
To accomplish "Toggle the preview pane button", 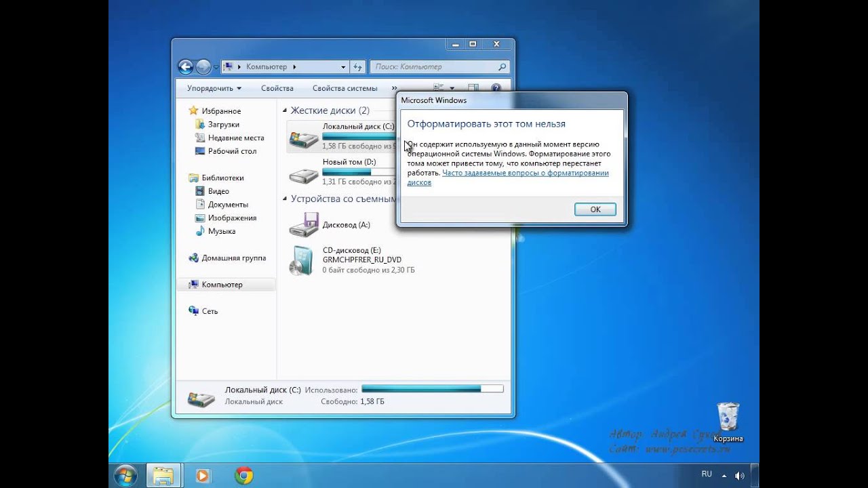I will point(473,87).
